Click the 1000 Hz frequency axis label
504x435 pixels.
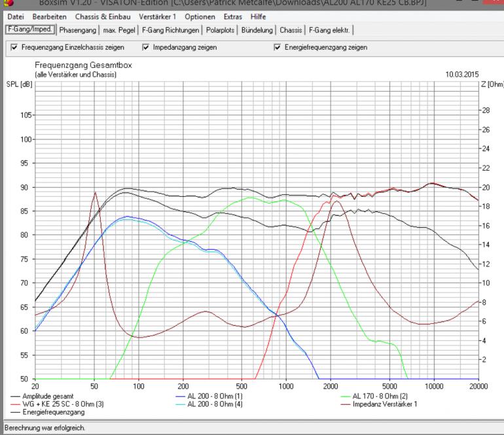pyautogui.click(x=286, y=386)
